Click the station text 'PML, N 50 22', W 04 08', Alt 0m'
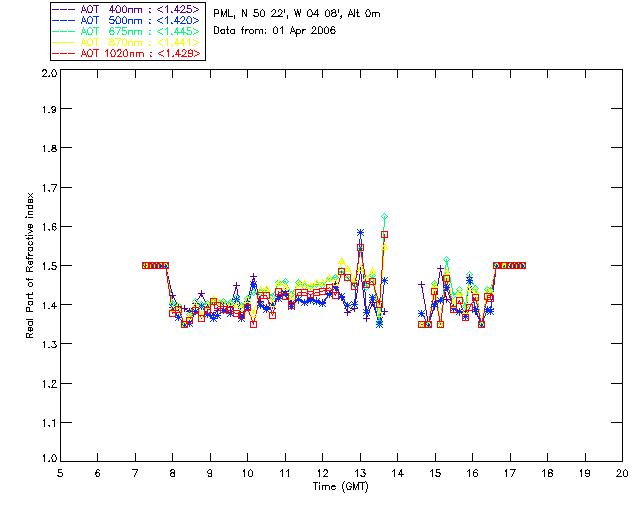Image resolution: width=640 pixels, height=512 pixels. coord(297,14)
